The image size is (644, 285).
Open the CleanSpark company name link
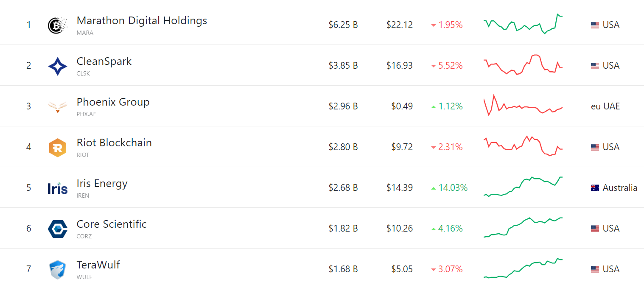coord(104,61)
